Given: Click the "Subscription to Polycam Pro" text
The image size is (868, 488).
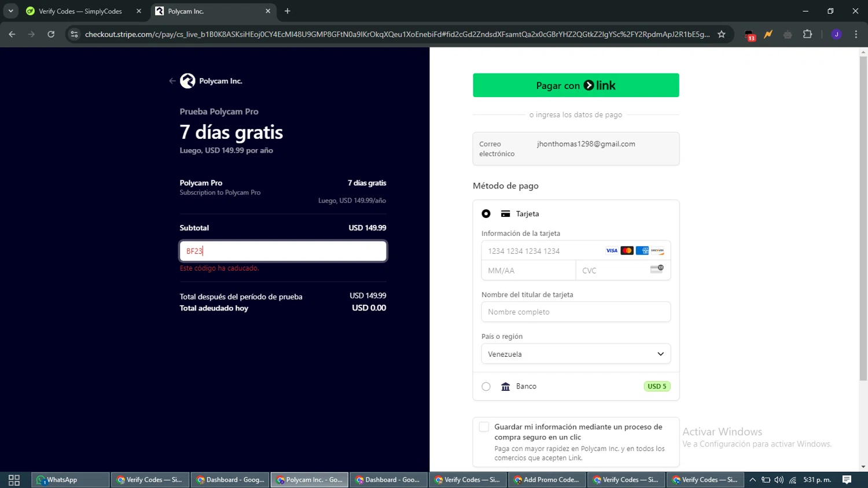Looking at the screenshot, I should click(220, 193).
